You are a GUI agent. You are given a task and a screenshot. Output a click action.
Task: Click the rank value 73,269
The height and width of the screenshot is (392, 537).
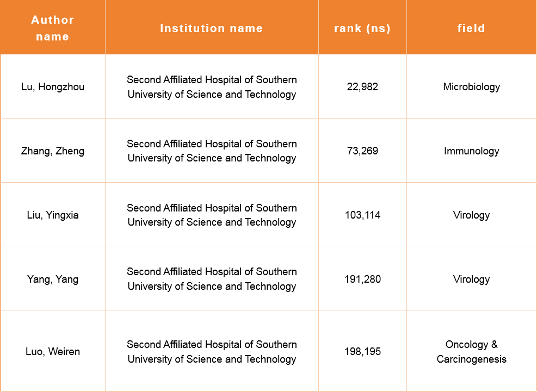pyautogui.click(x=362, y=151)
